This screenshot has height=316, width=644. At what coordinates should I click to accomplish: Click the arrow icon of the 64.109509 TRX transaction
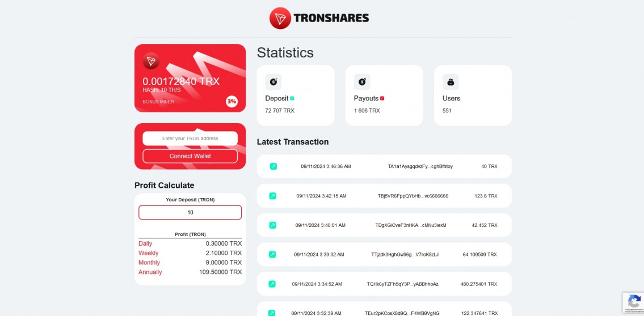(272, 255)
